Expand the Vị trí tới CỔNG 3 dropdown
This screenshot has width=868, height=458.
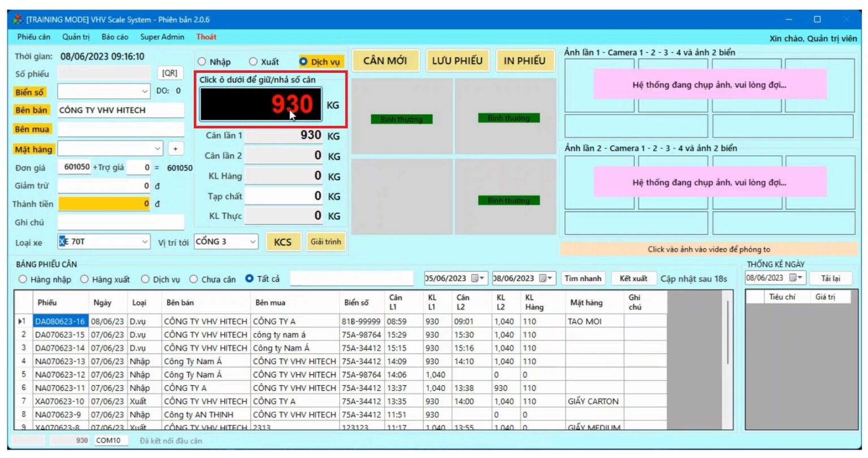[252, 242]
